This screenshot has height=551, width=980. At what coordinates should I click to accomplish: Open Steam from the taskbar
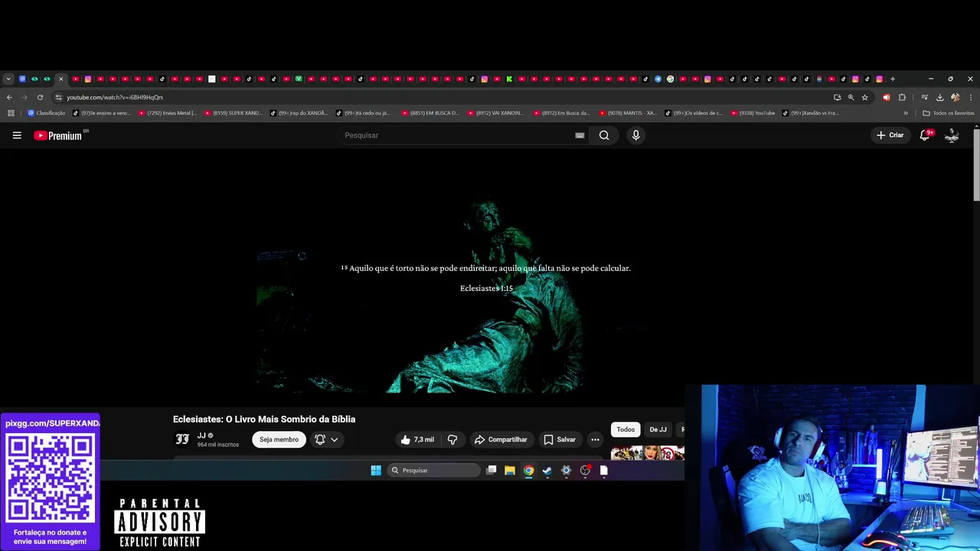547,471
